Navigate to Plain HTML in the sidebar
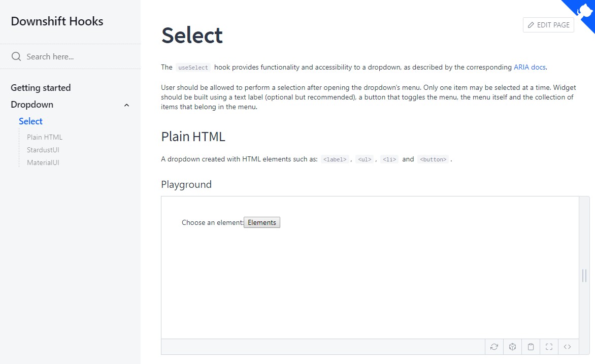Image resolution: width=595 pixels, height=364 pixels. pyautogui.click(x=44, y=137)
